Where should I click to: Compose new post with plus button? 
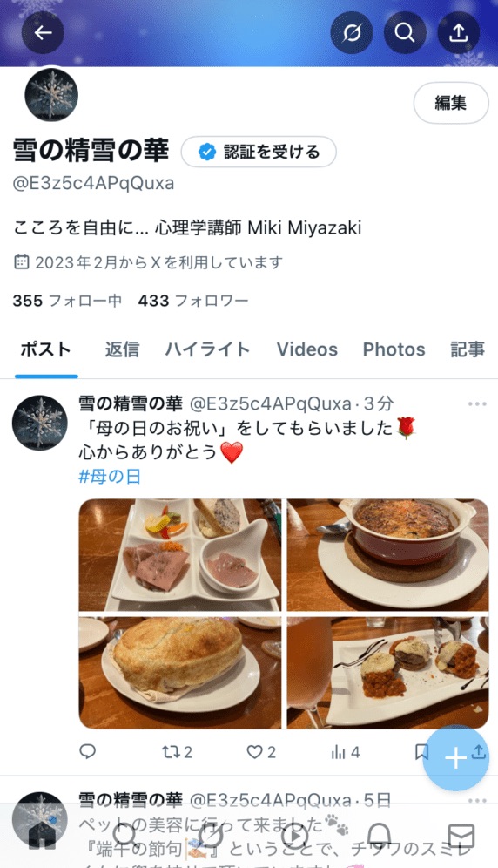click(455, 758)
